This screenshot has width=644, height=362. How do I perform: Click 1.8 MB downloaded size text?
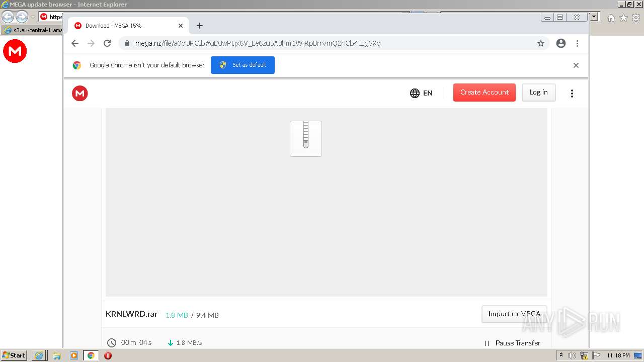pyautogui.click(x=177, y=315)
